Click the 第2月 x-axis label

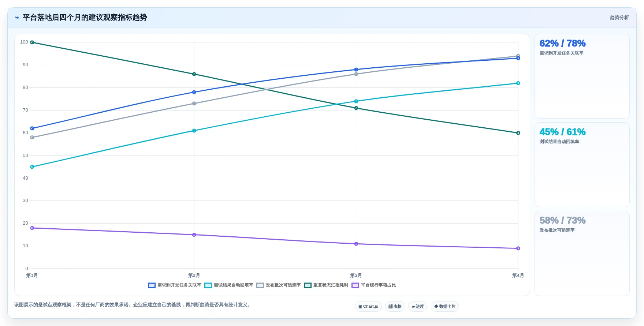pos(194,276)
